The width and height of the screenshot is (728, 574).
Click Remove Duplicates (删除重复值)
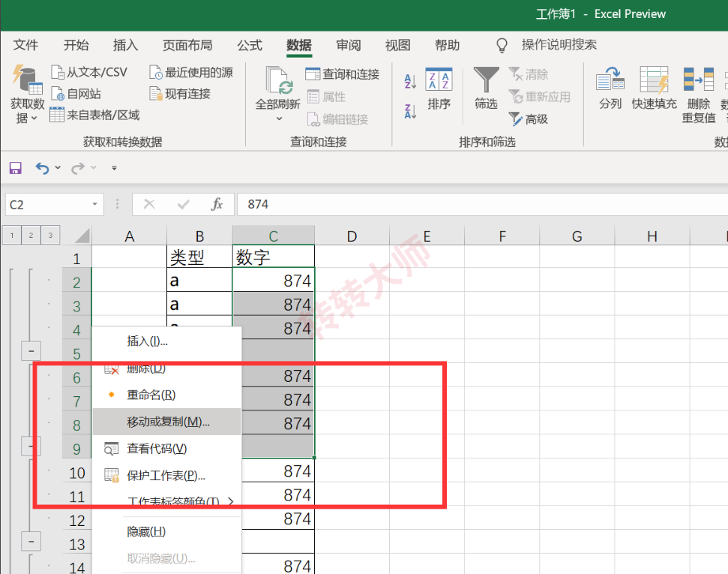tap(699, 95)
